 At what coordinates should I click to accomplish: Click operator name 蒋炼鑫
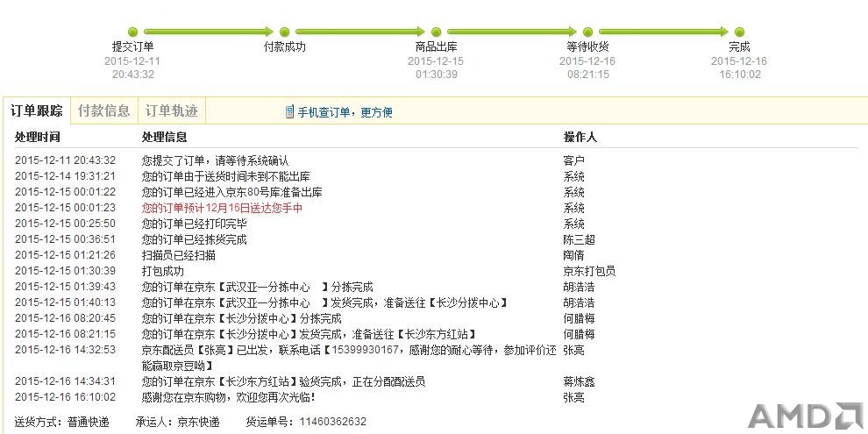coord(579,382)
